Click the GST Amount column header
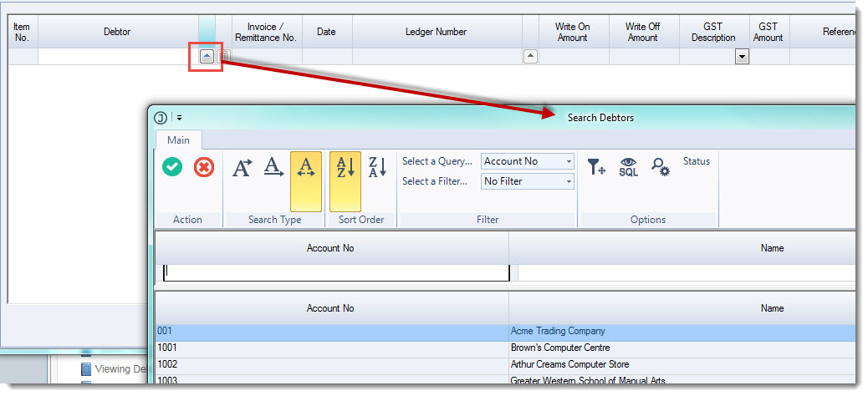This screenshot has height=396, width=868. point(768,32)
